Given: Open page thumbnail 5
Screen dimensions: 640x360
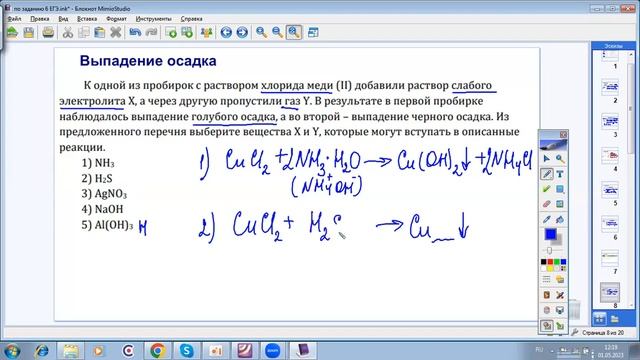Looking at the screenshot, I should pos(610,190).
